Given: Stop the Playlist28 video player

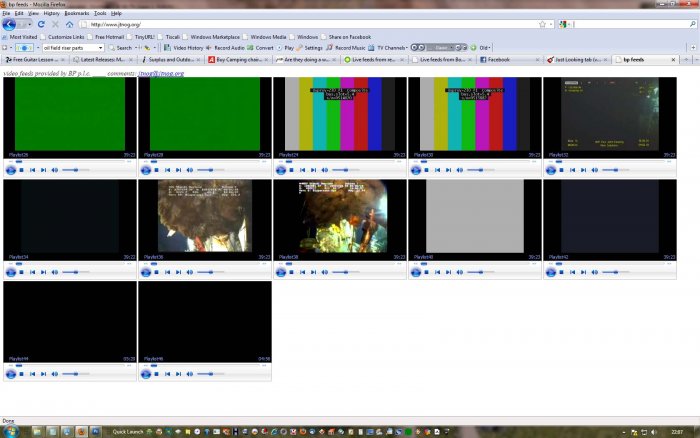Looking at the screenshot, I should (156, 170).
